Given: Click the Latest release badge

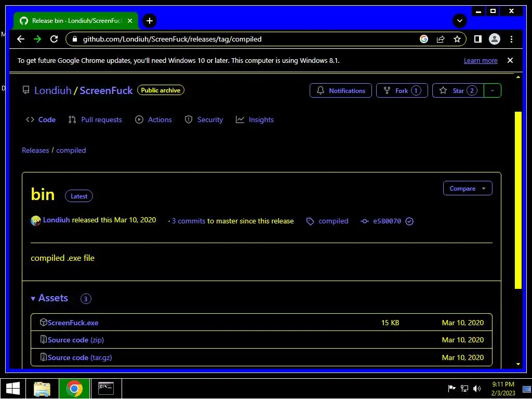Looking at the screenshot, I should click(79, 196).
